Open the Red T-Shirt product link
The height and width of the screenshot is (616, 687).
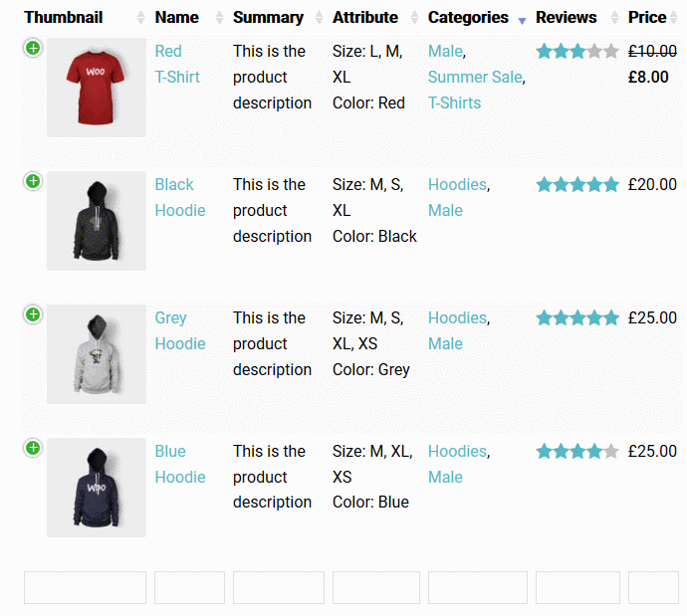(x=177, y=64)
